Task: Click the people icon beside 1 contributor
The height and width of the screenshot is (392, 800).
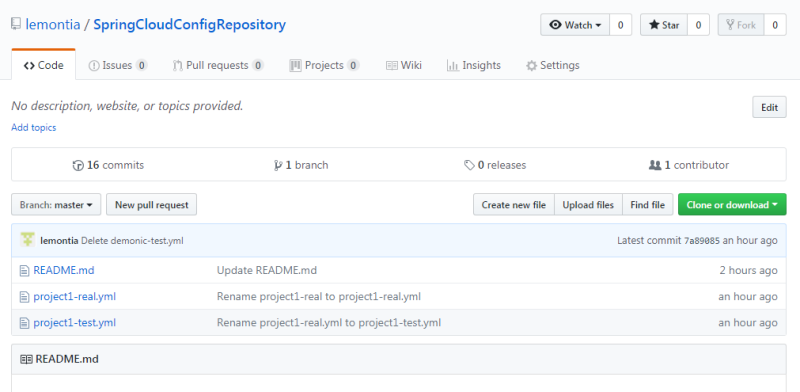Action: [x=655, y=165]
